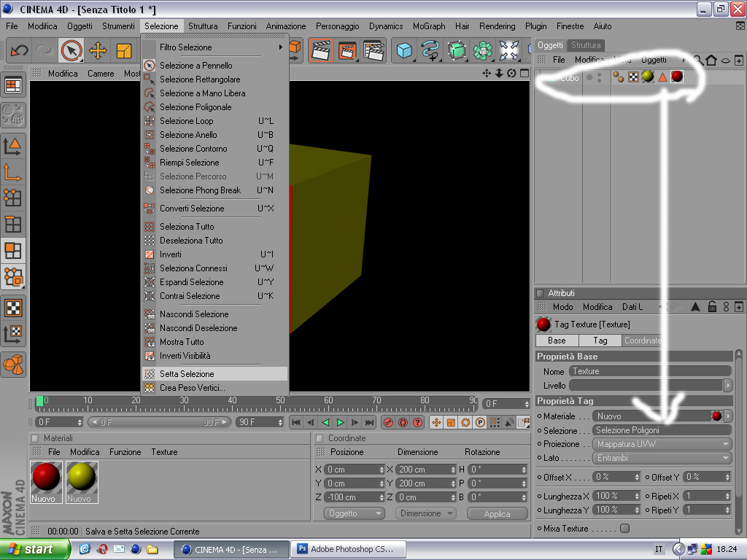Click the Windows start button
Image resolution: width=747 pixels, height=560 pixels.
tap(34, 549)
